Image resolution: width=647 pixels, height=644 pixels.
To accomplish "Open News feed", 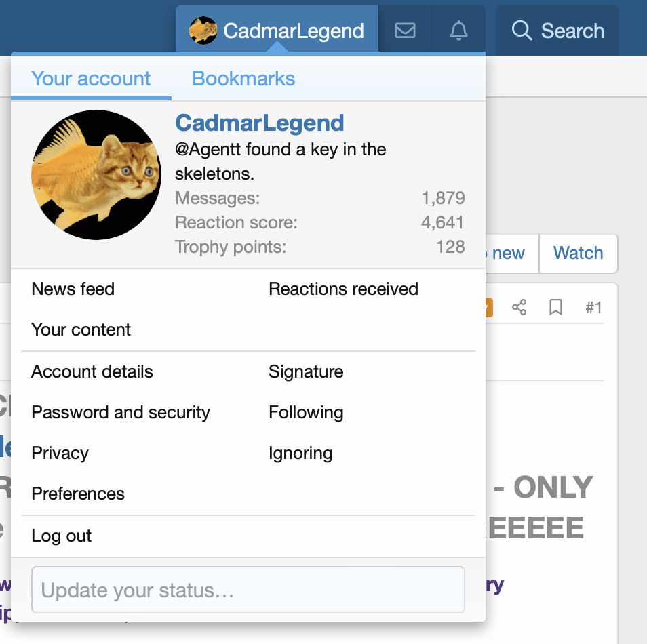I will (73, 289).
